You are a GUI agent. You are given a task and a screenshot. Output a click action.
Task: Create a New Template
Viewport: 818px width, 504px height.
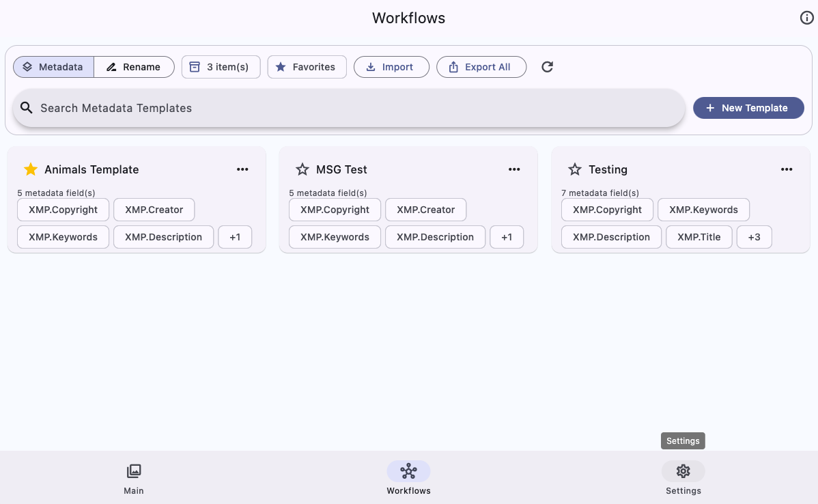pos(748,108)
